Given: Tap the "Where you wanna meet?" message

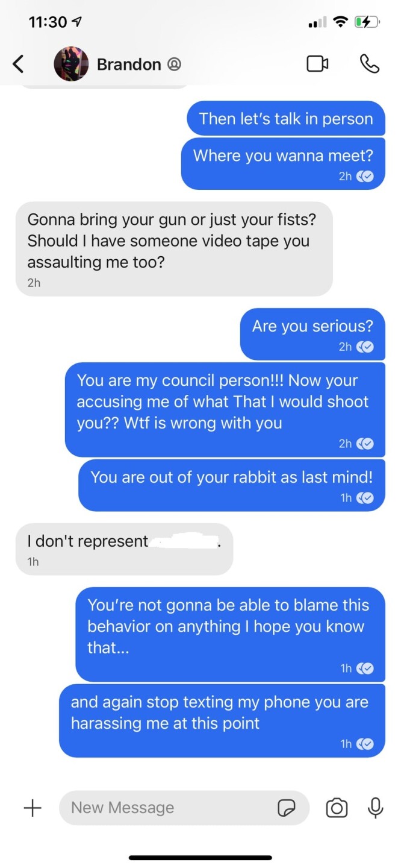Looking at the screenshot, I should [283, 163].
